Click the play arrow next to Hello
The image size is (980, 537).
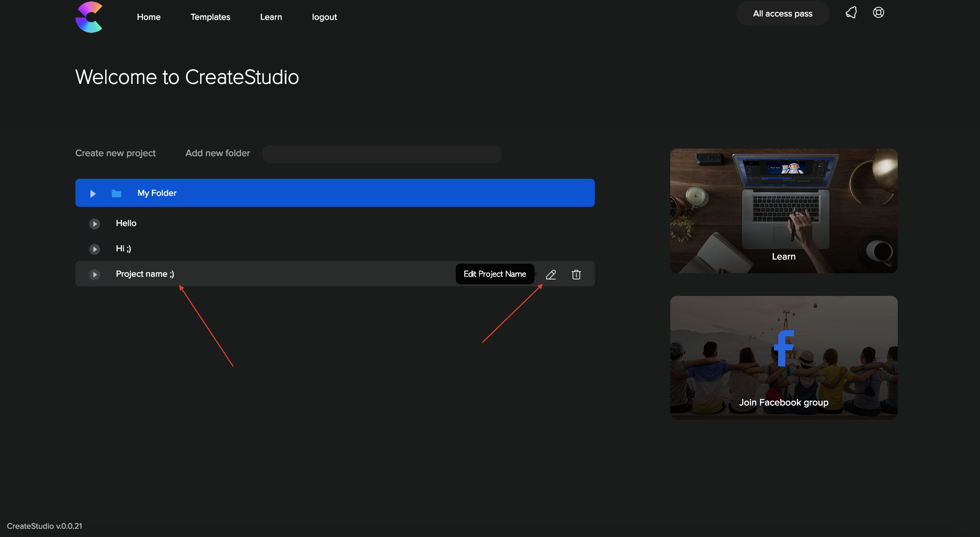[94, 224]
